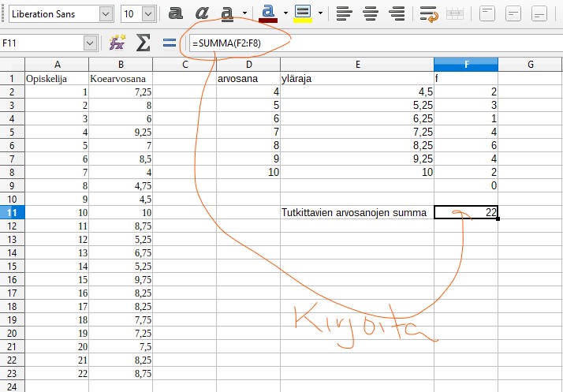Select row 11 header

coord(12,212)
